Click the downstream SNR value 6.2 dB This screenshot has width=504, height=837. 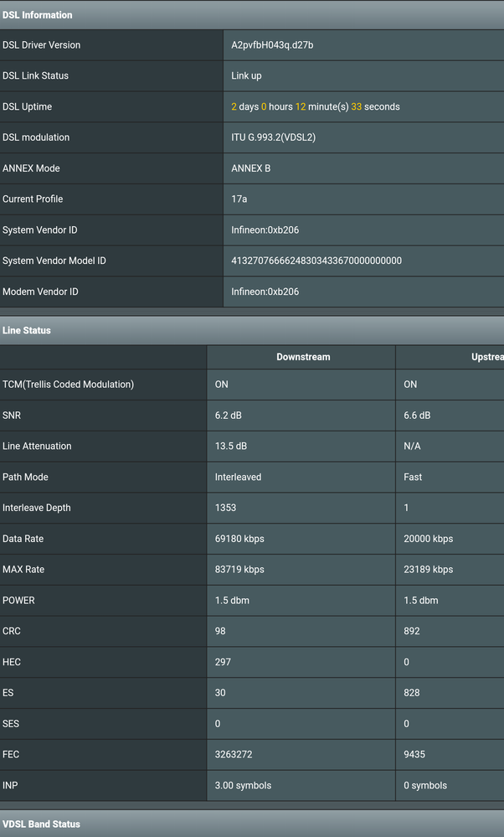coord(229,416)
